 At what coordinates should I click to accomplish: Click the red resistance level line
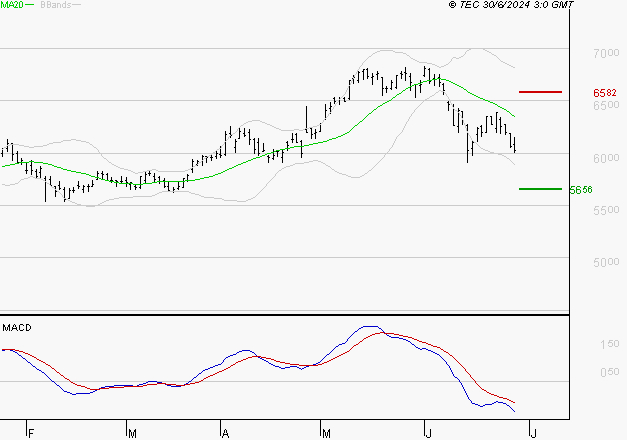540,92
